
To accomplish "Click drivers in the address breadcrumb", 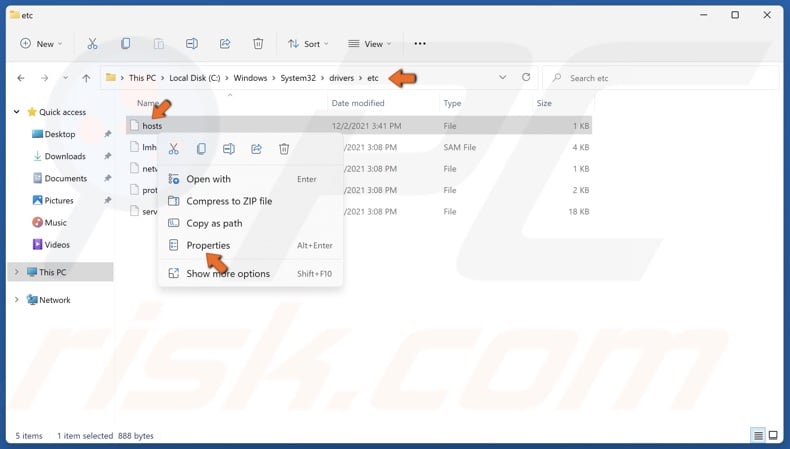I will pyautogui.click(x=342, y=78).
